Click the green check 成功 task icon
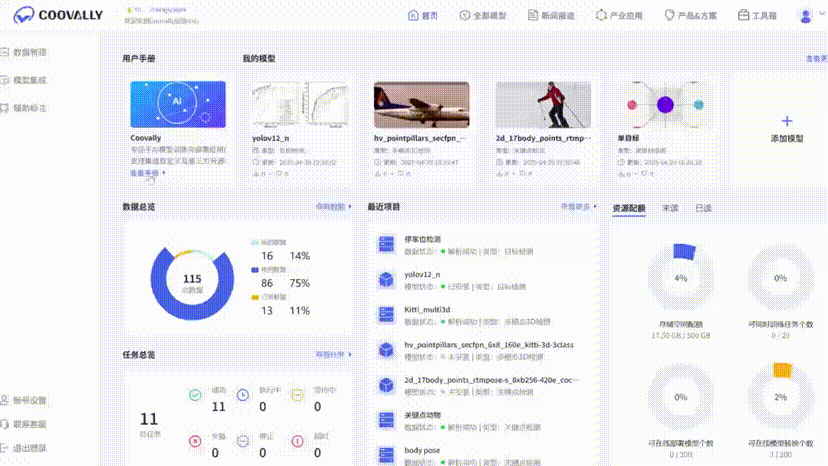This screenshot has height=466, width=828. [x=195, y=395]
